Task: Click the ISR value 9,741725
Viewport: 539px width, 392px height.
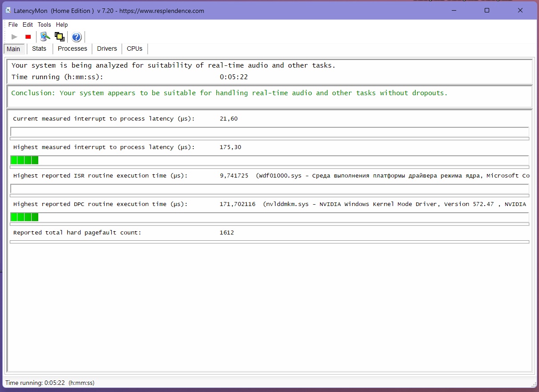Action: [x=234, y=176]
